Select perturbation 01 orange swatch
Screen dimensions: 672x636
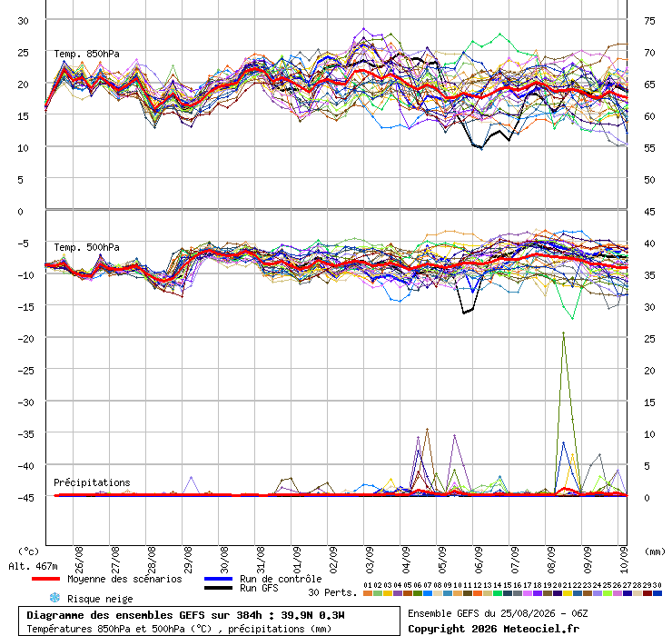368,593
